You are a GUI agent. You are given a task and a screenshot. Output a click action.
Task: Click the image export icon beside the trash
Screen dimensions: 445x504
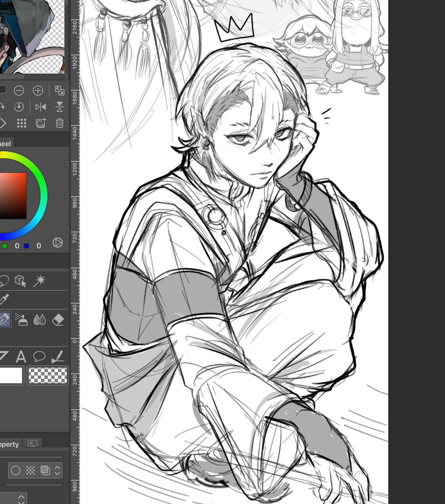[x=40, y=123]
